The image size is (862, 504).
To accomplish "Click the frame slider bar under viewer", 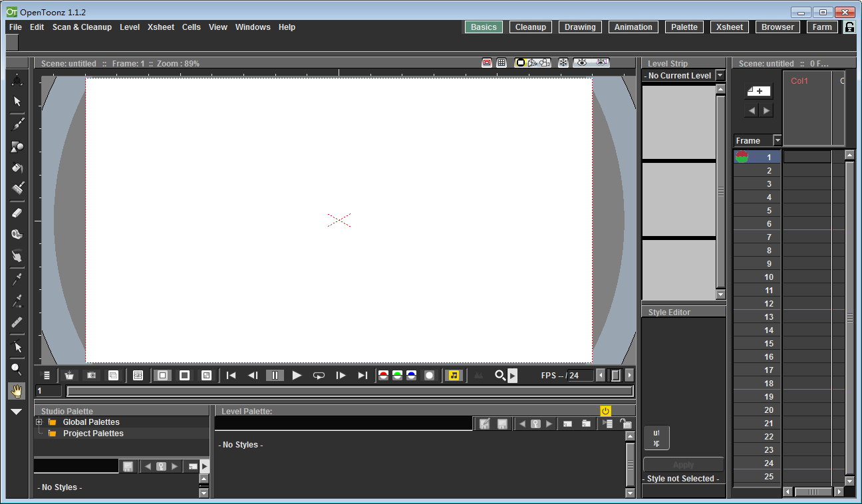I will pyautogui.click(x=350, y=391).
